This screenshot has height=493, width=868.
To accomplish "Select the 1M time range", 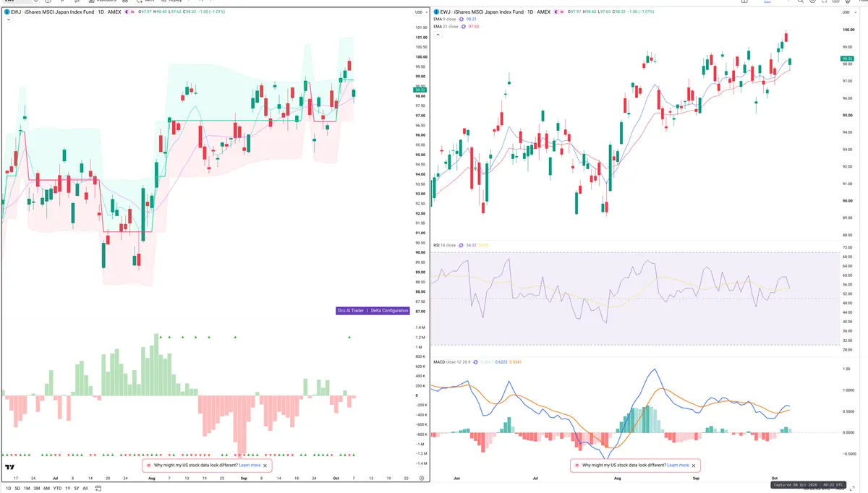I will click(27, 489).
